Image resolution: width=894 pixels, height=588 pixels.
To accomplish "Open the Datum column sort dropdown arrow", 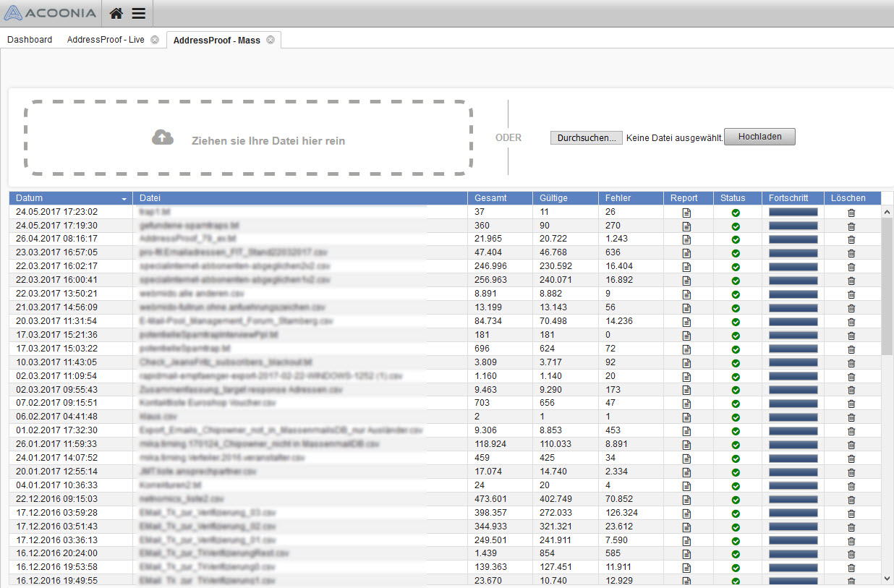I will [x=124, y=199].
